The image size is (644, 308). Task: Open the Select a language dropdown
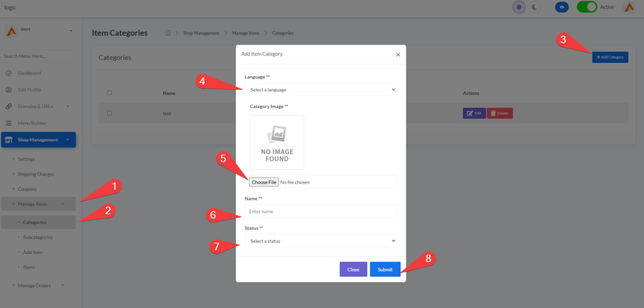pos(321,90)
